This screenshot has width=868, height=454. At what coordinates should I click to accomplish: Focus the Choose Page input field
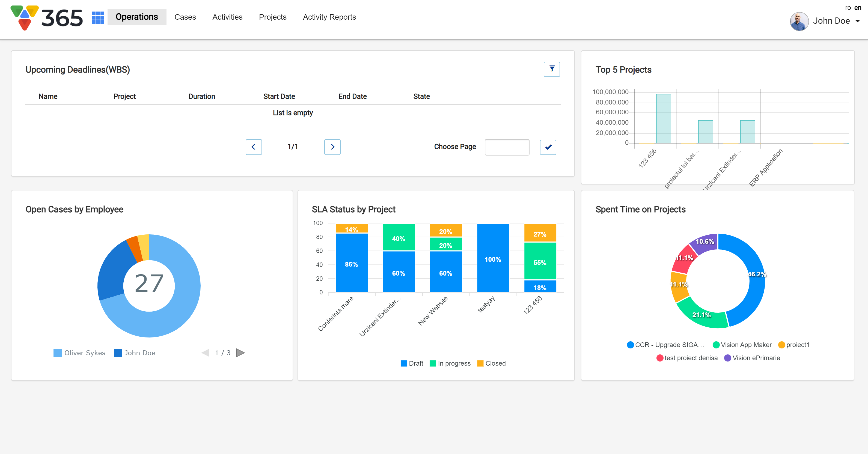click(x=507, y=147)
